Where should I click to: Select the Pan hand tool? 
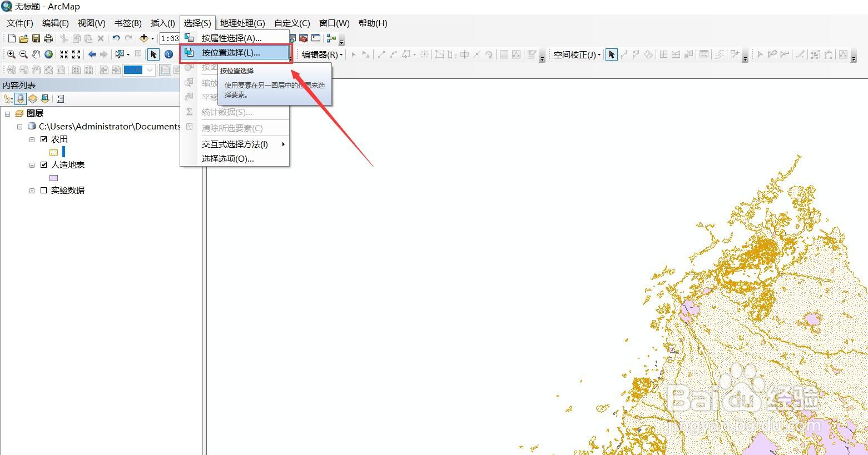pos(36,54)
